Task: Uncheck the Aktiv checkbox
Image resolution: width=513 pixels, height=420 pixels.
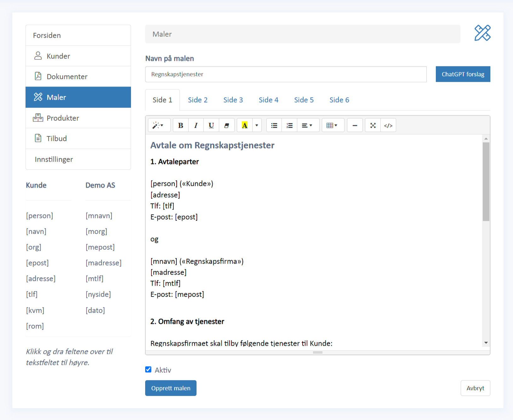Action: tap(148, 370)
